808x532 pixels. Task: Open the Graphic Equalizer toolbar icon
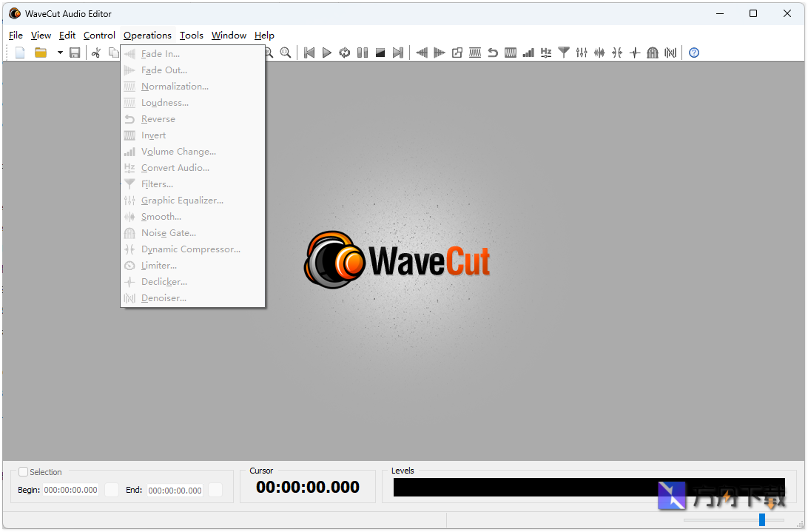(x=581, y=53)
